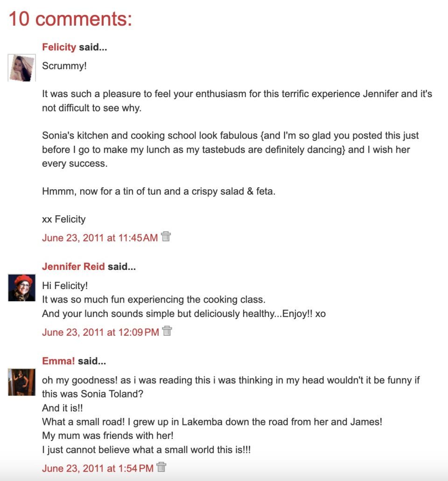Select the "xx Felicity" signature line

coord(64,219)
